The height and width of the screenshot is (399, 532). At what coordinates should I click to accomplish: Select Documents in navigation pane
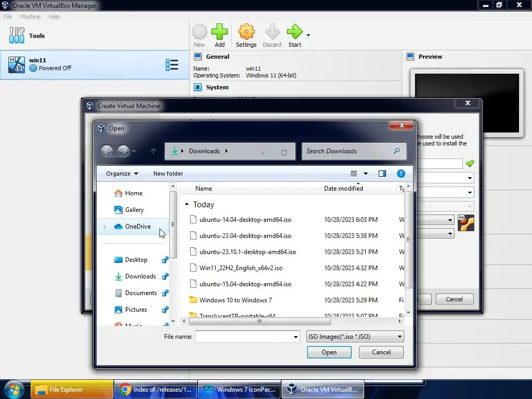coord(141,293)
